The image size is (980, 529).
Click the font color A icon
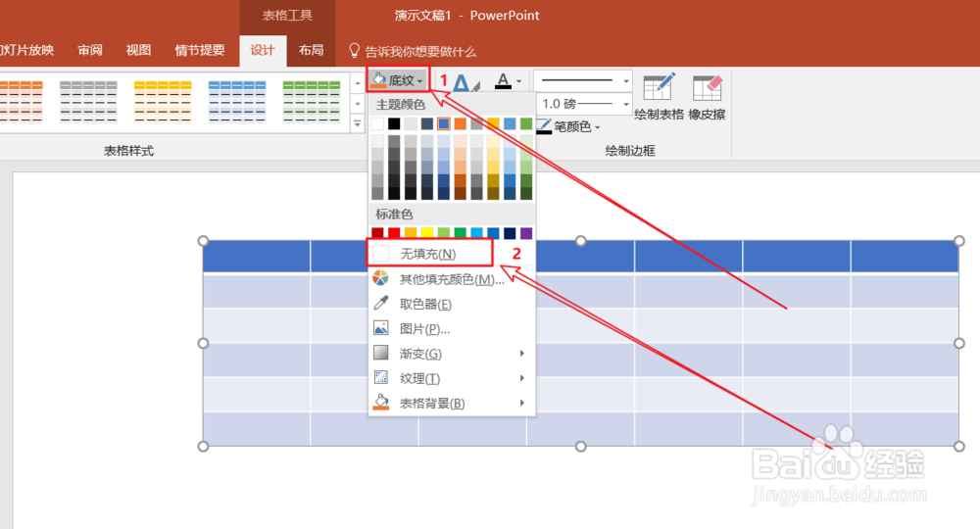pos(503,80)
